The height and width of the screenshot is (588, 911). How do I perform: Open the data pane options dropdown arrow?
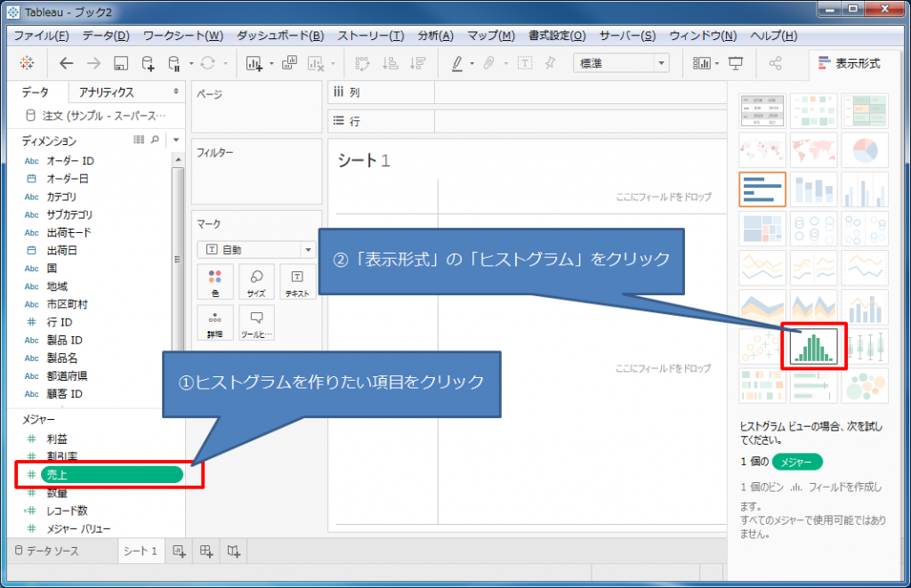pyautogui.click(x=175, y=140)
